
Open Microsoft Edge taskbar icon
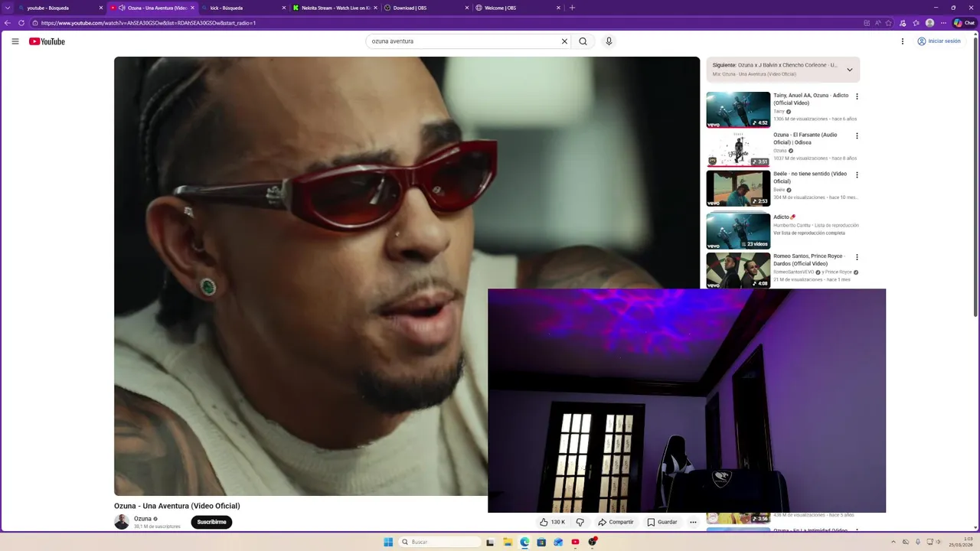524,542
